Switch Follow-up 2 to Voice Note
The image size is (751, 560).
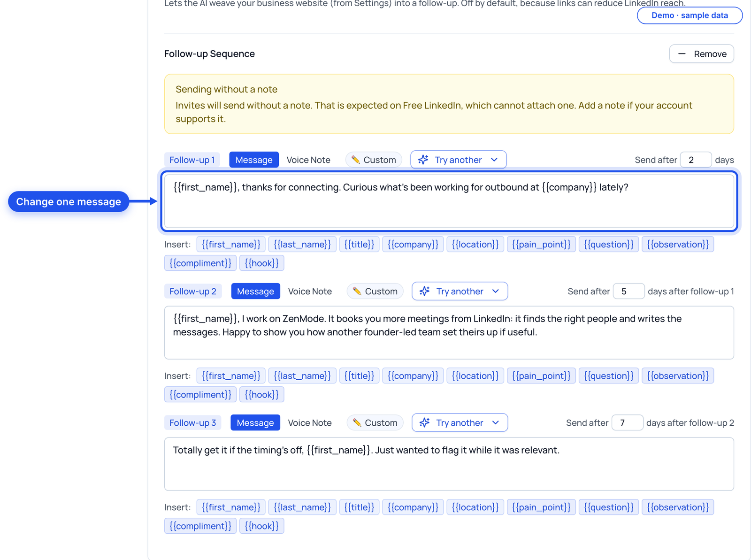coord(310,291)
